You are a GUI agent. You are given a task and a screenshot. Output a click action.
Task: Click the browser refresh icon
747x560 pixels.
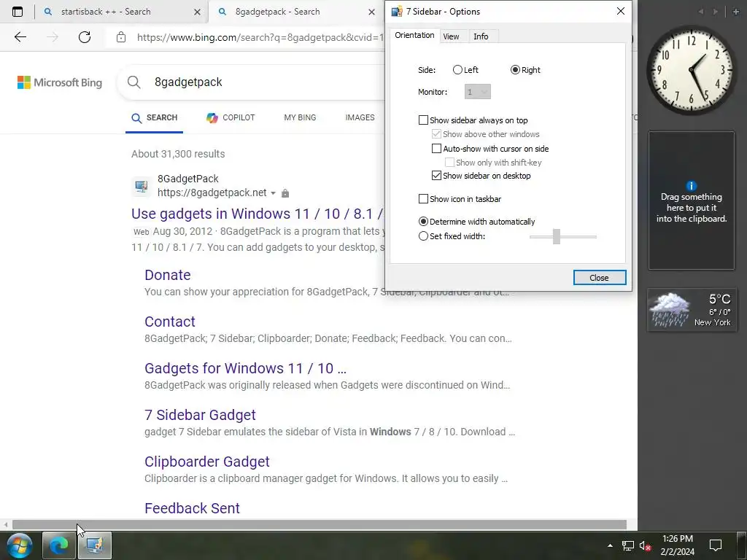pyautogui.click(x=85, y=37)
